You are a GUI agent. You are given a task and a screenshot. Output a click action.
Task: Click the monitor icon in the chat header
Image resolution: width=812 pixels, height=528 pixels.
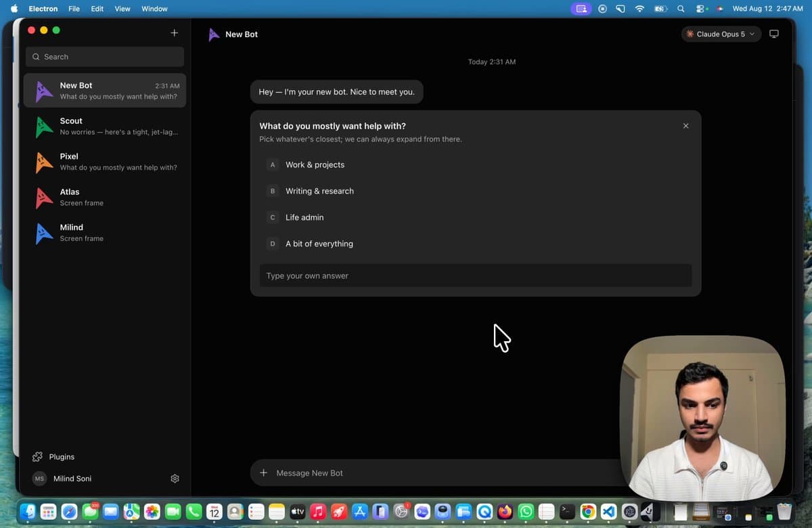(x=774, y=34)
